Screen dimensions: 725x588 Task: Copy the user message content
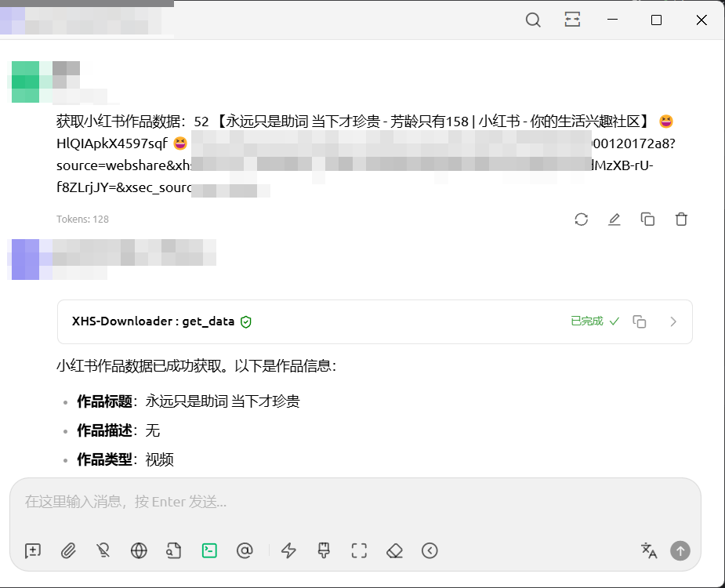point(647,220)
